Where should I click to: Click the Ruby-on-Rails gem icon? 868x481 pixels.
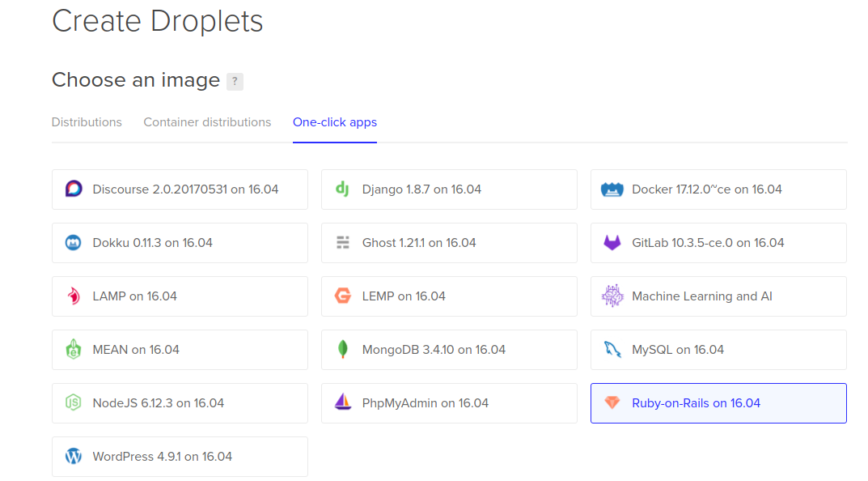pos(612,403)
